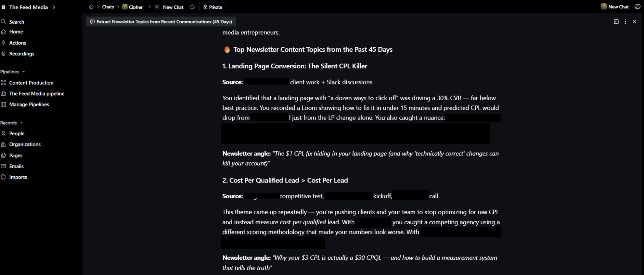Image resolution: width=644 pixels, height=275 pixels.
Task: Select Organizations in Records
Action: [x=25, y=144]
